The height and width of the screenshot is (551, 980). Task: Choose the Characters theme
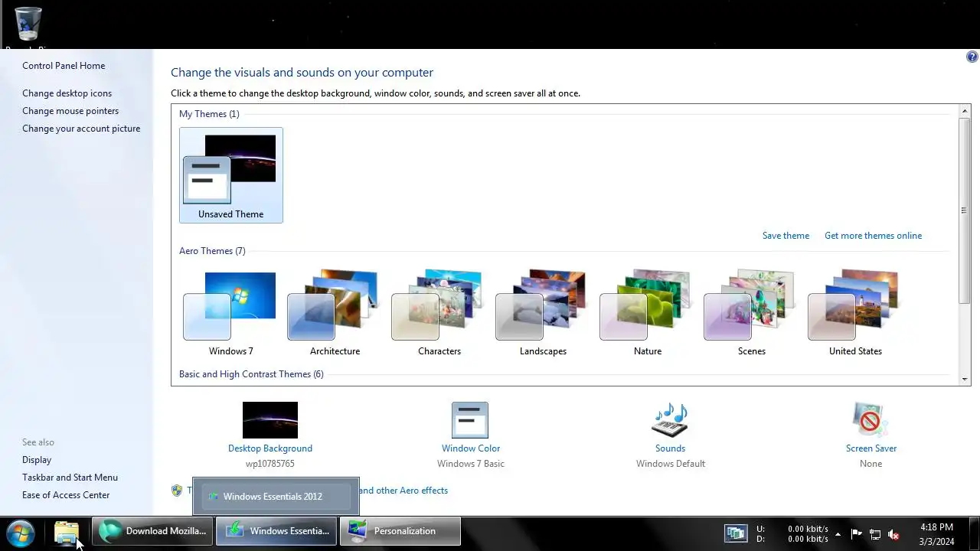click(x=439, y=313)
